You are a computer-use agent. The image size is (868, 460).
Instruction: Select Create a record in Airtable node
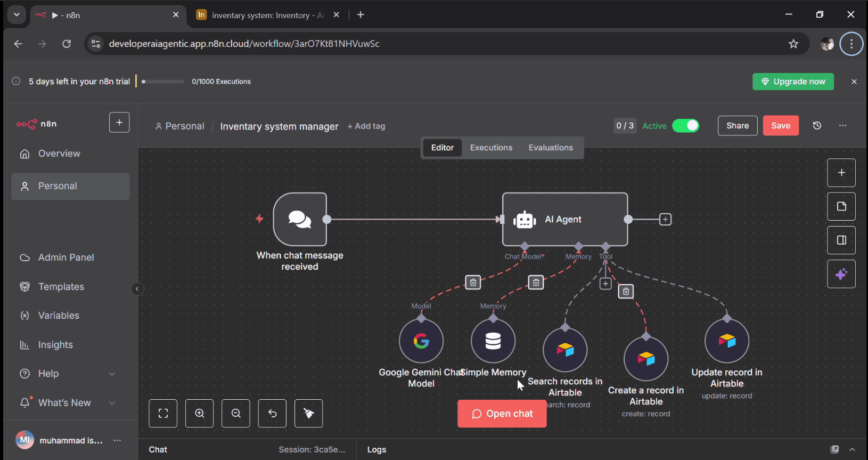(x=646, y=359)
